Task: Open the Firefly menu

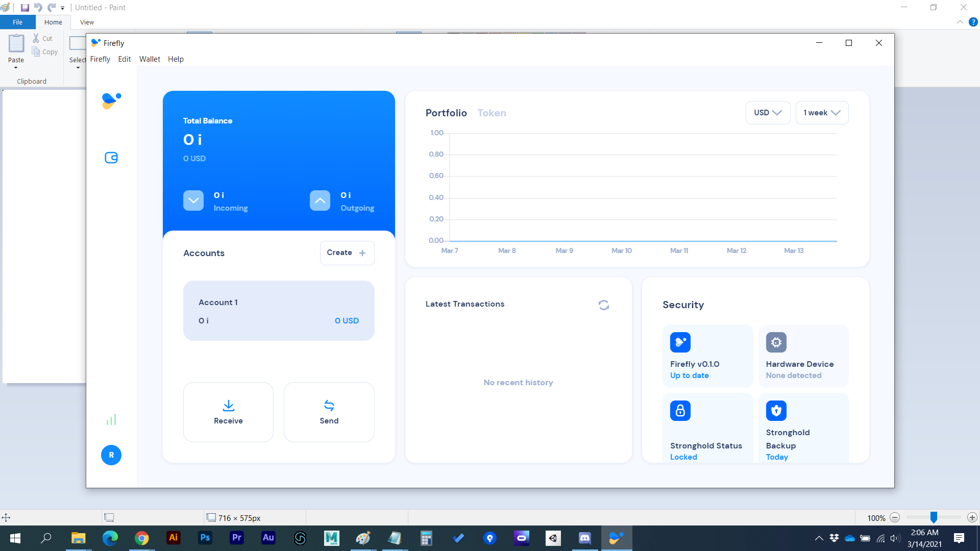Action: (100, 59)
